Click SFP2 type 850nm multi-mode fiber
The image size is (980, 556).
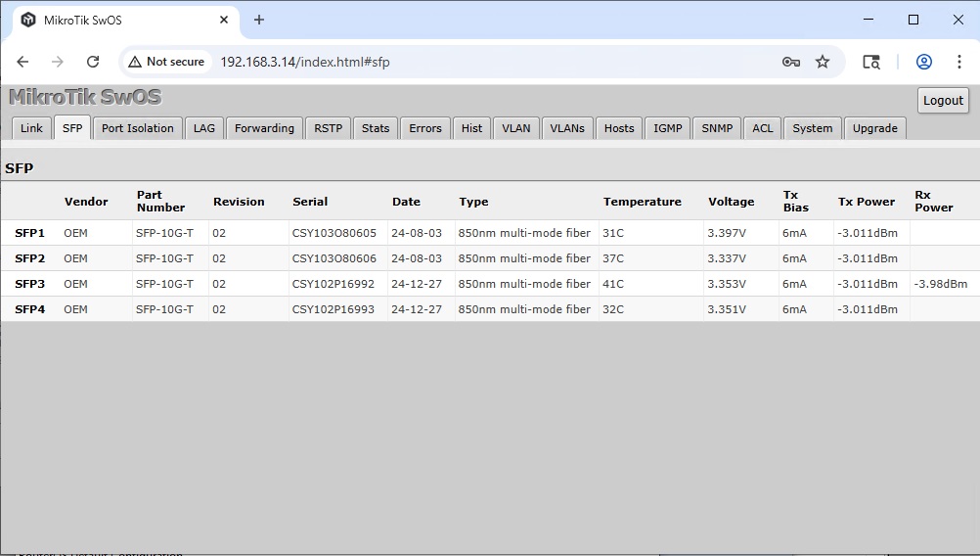(524, 258)
